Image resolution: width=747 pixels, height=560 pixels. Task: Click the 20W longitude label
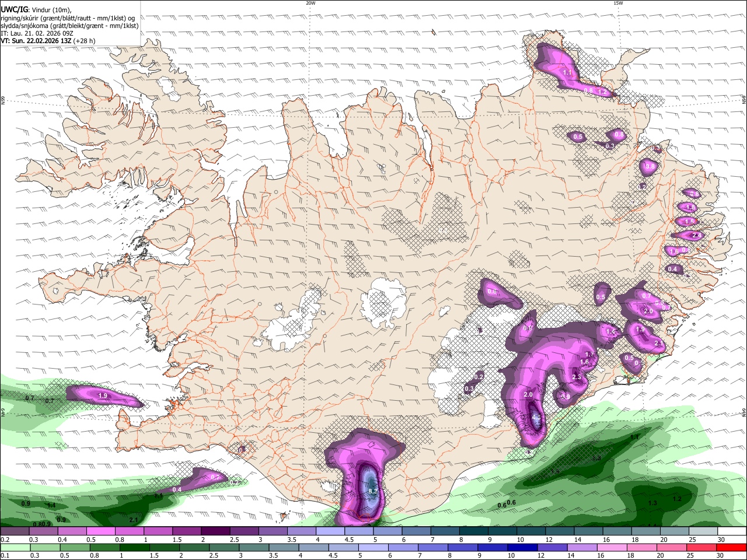point(310,3)
